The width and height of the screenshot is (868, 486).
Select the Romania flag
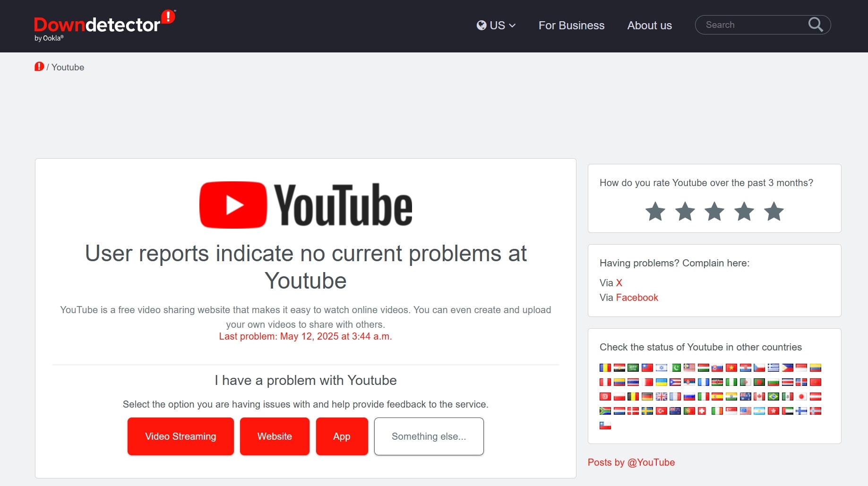coord(605,367)
